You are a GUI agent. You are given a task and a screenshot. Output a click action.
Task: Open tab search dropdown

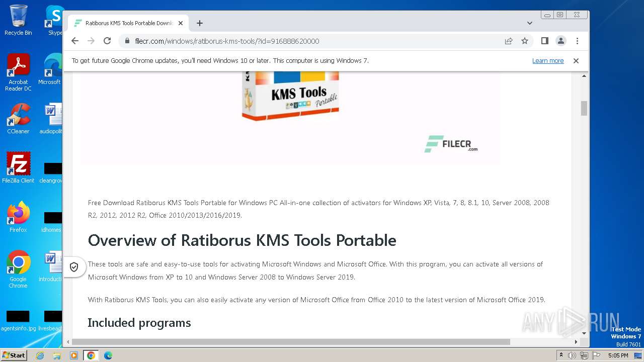click(530, 23)
